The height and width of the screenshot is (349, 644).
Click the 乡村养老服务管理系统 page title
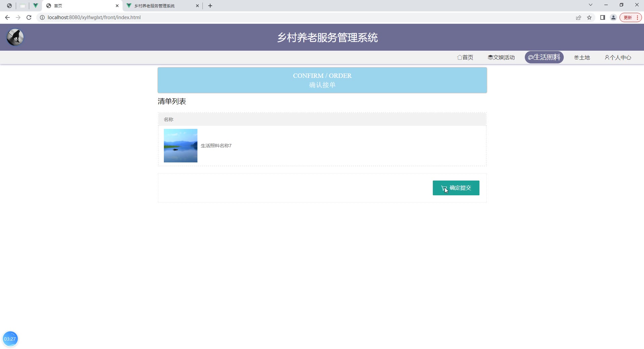click(x=327, y=38)
